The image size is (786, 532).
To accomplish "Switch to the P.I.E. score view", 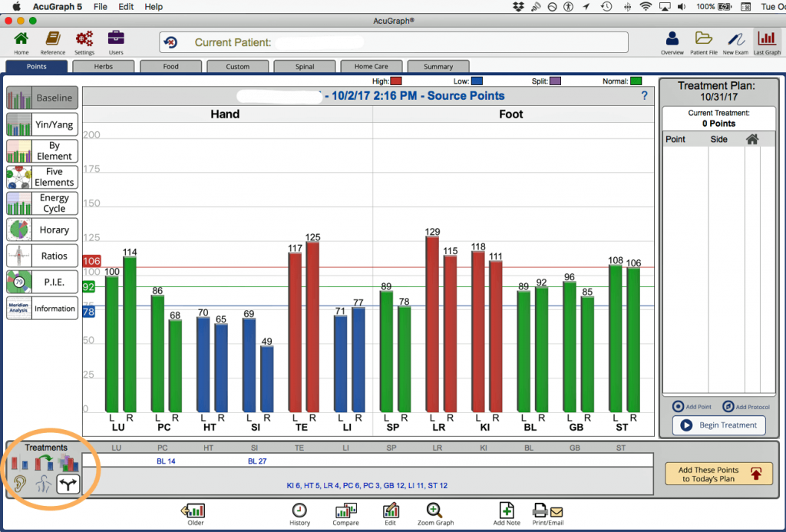I will [x=42, y=282].
